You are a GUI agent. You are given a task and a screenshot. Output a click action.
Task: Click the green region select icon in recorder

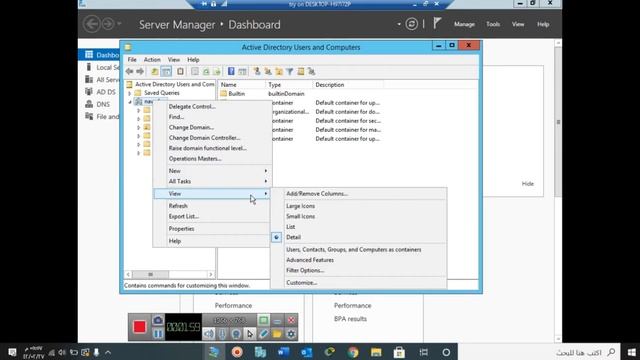(264, 320)
